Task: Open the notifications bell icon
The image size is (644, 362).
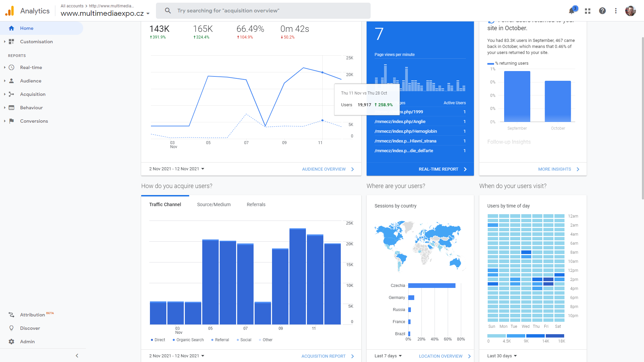Action: pos(572,11)
